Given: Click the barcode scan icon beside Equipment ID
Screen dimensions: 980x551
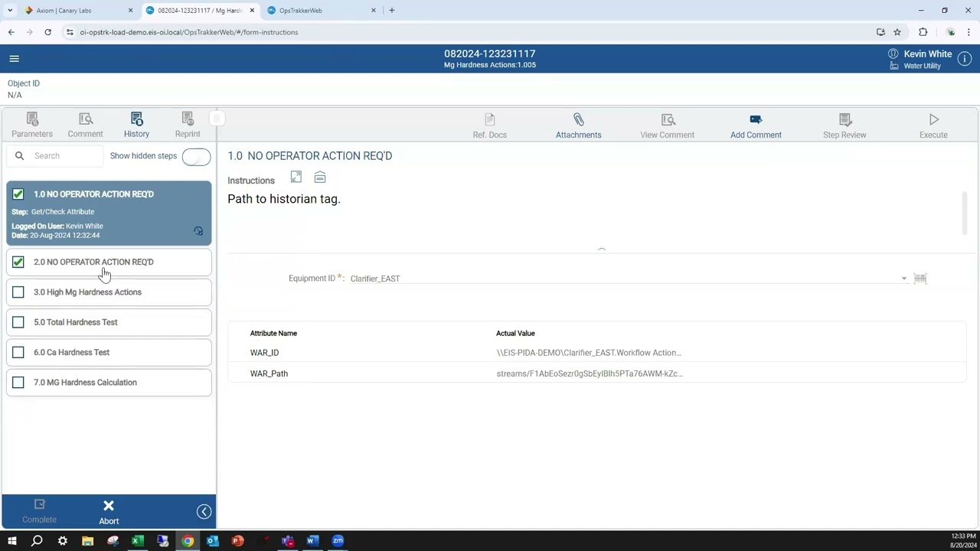Looking at the screenshot, I should pyautogui.click(x=920, y=279).
